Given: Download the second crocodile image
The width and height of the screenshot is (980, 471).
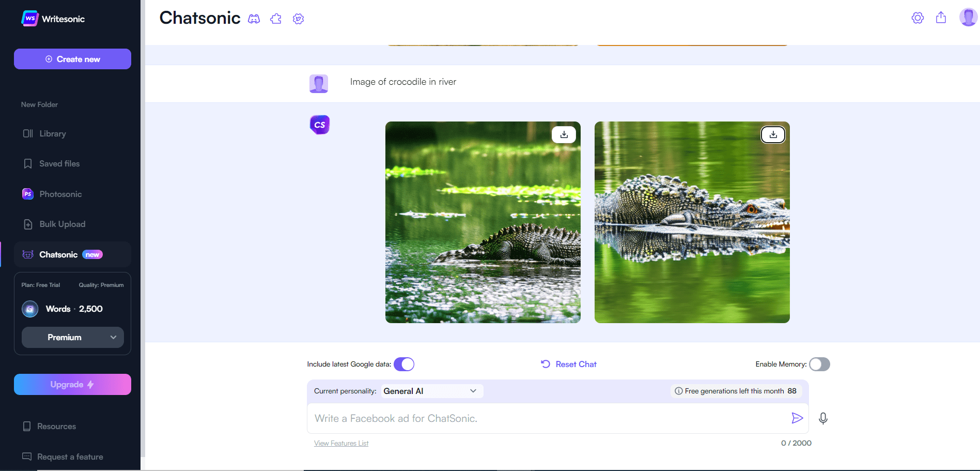Looking at the screenshot, I should (773, 134).
